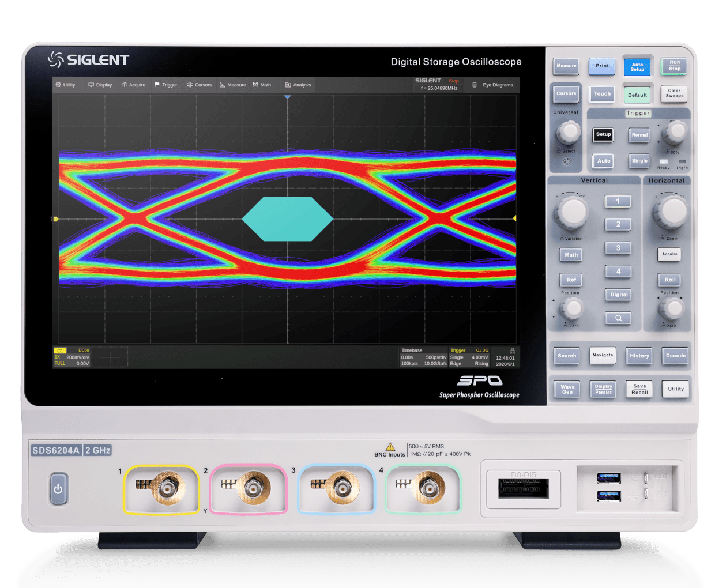
Task: Open the Wave Gen function
Action: point(566,389)
